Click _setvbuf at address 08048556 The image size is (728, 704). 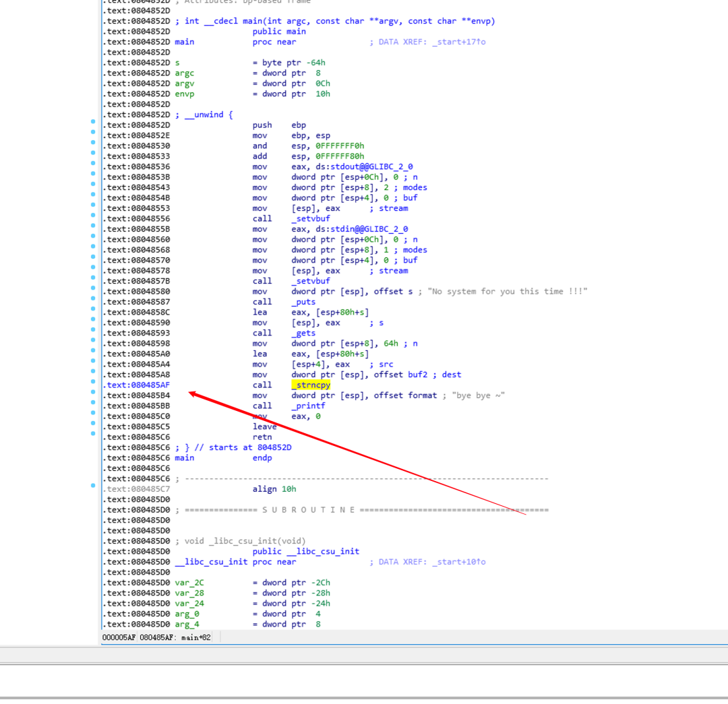(x=311, y=218)
